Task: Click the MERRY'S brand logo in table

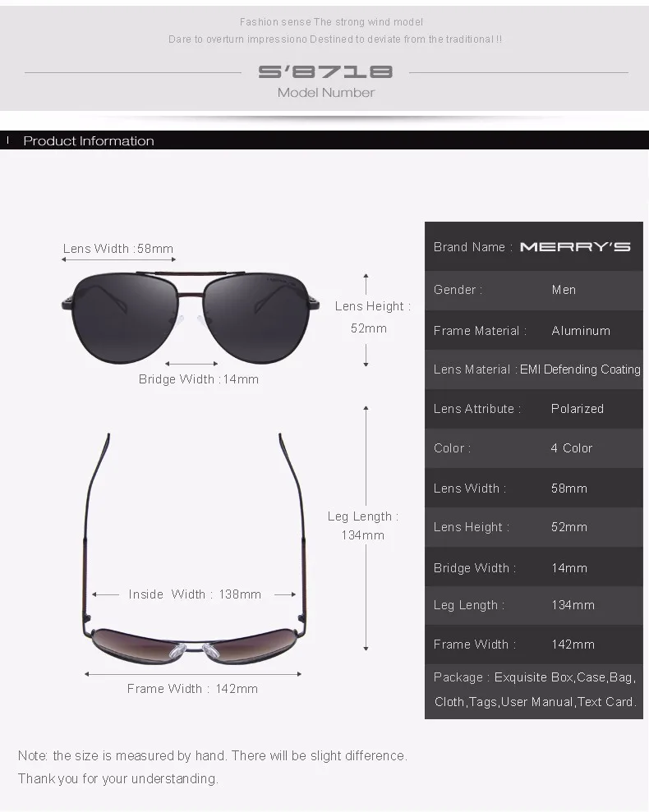Action: point(575,247)
